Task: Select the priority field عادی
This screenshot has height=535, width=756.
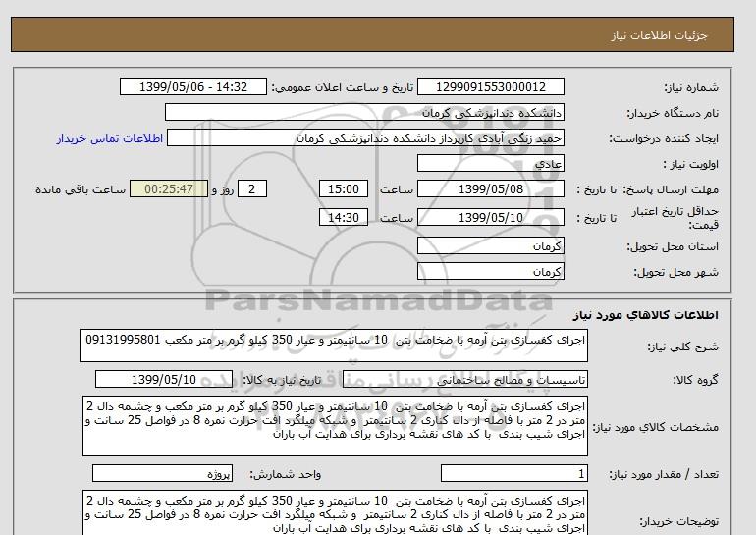Action: (490, 163)
